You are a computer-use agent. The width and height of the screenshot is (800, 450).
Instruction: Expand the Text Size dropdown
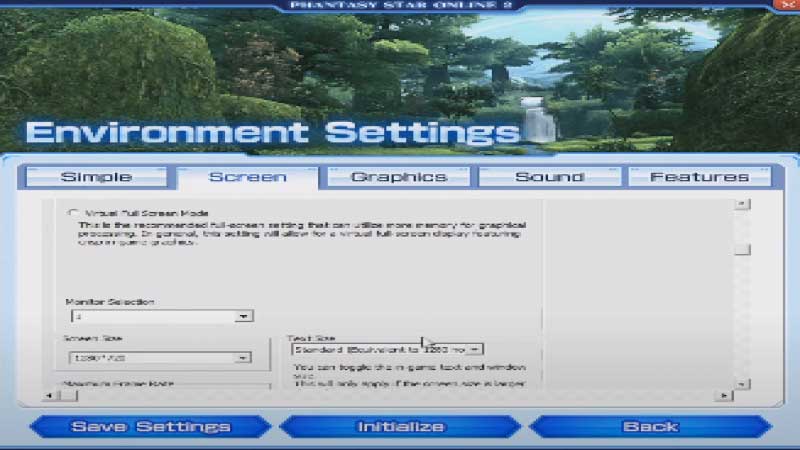tap(387, 349)
